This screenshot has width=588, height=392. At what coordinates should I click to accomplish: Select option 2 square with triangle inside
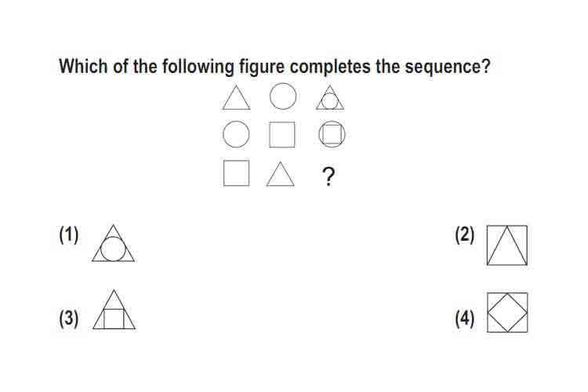coord(507,245)
